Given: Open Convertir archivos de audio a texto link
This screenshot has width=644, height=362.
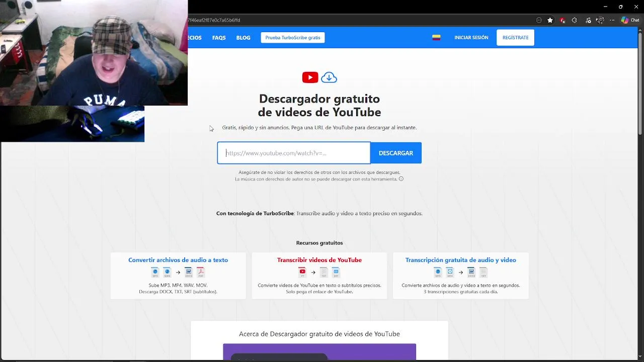Looking at the screenshot, I should coord(178,260).
